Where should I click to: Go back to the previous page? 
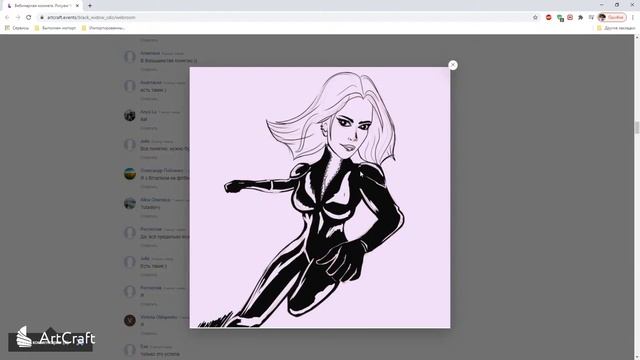(7, 17)
